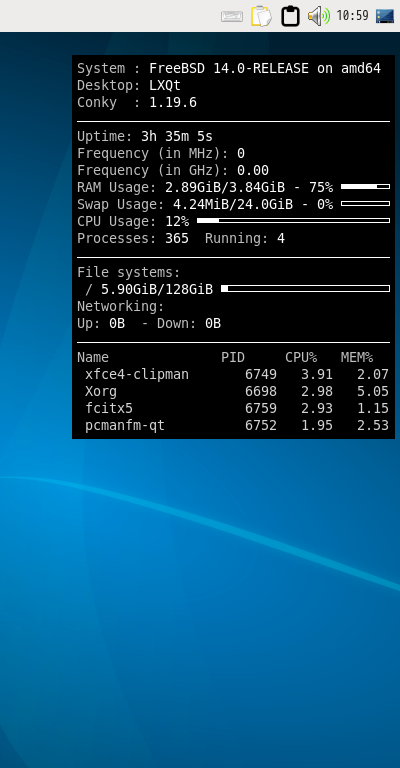
Task: Open the yellow clipboard manager tray icon
Action: pos(261,16)
